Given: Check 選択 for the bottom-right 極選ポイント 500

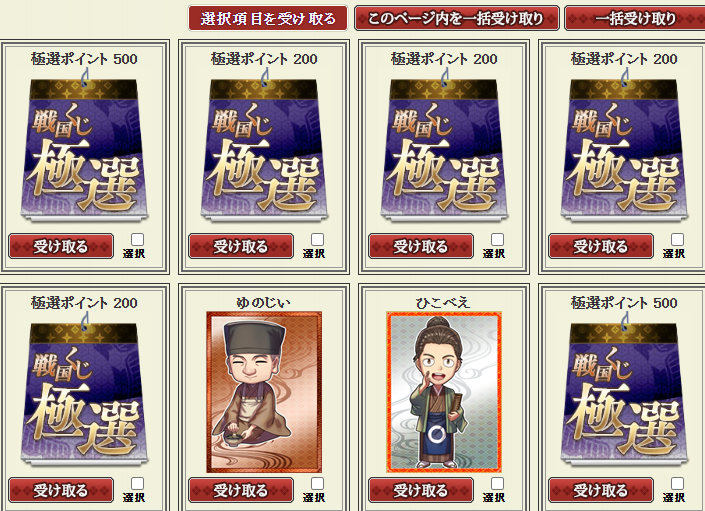Looking at the screenshot, I should [677, 483].
